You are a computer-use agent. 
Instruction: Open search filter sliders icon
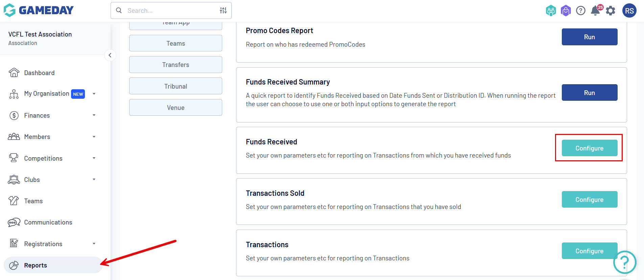pyautogui.click(x=223, y=10)
